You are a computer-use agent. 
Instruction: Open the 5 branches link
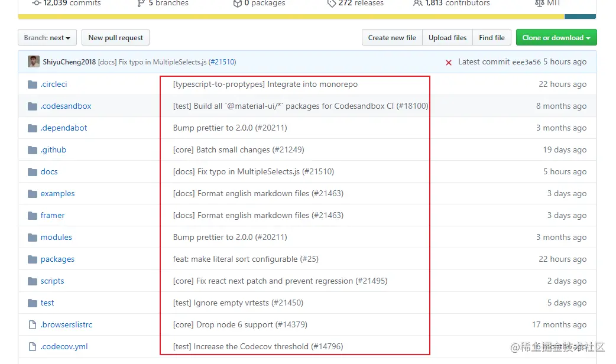coord(163,3)
